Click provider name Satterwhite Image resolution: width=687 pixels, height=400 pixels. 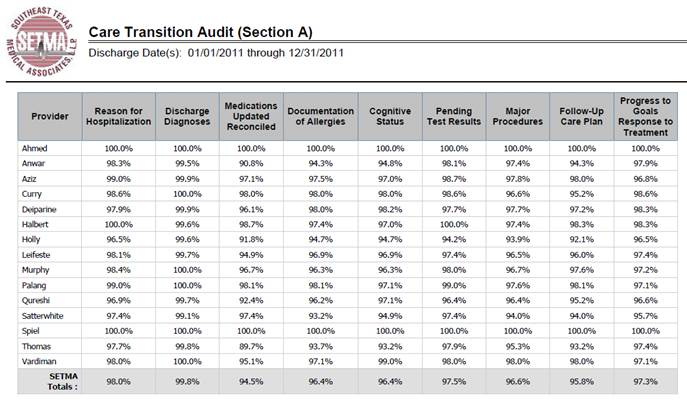(x=42, y=316)
